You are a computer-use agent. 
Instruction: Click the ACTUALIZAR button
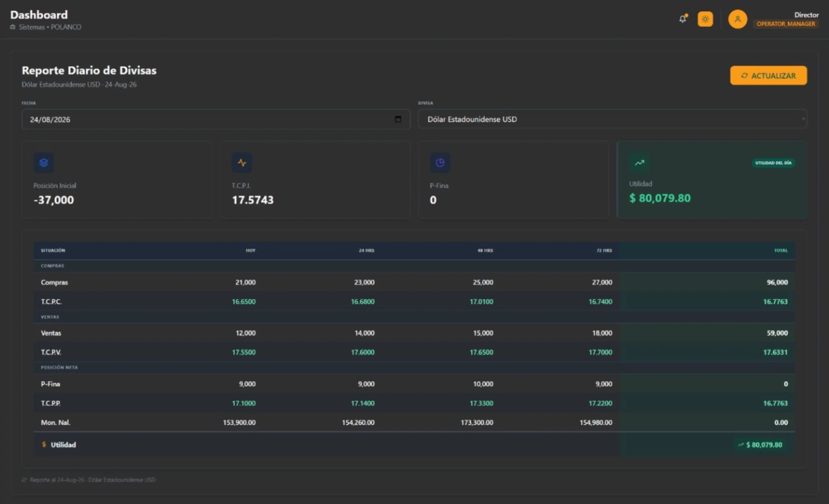pyautogui.click(x=768, y=76)
